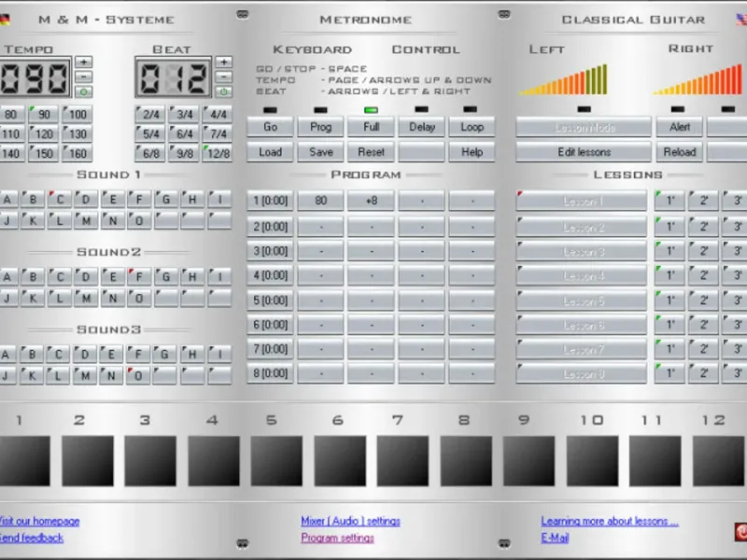Click the Alert button

point(680,127)
